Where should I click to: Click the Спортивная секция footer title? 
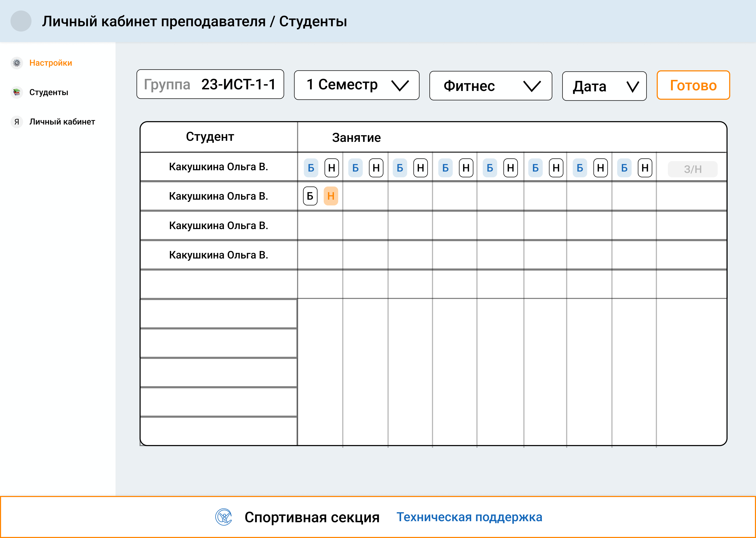[312, 517]
